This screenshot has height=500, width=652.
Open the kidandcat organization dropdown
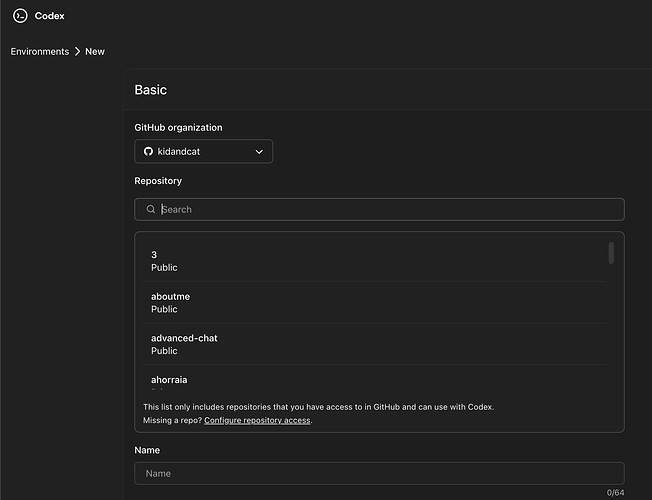203,151
